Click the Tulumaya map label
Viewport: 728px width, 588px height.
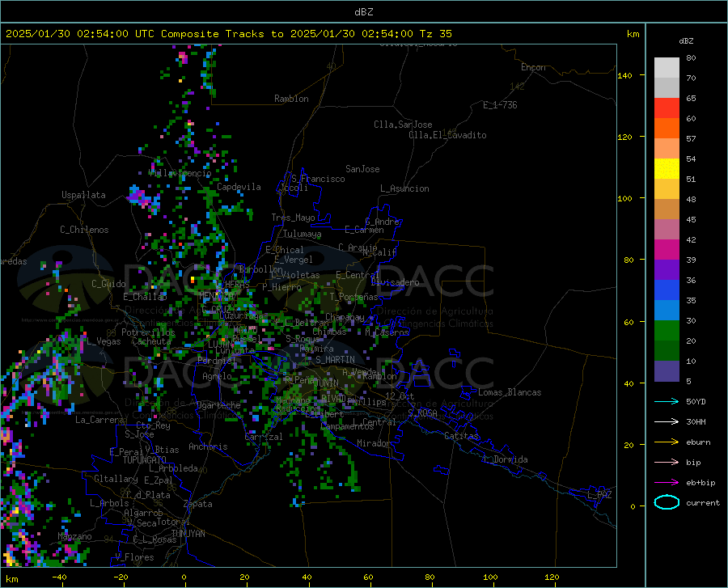(302, 234)
